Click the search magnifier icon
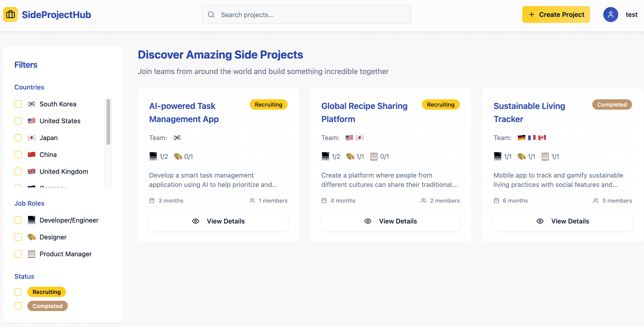The width and height of the screenshot is (644, 327). pos(211,15)
